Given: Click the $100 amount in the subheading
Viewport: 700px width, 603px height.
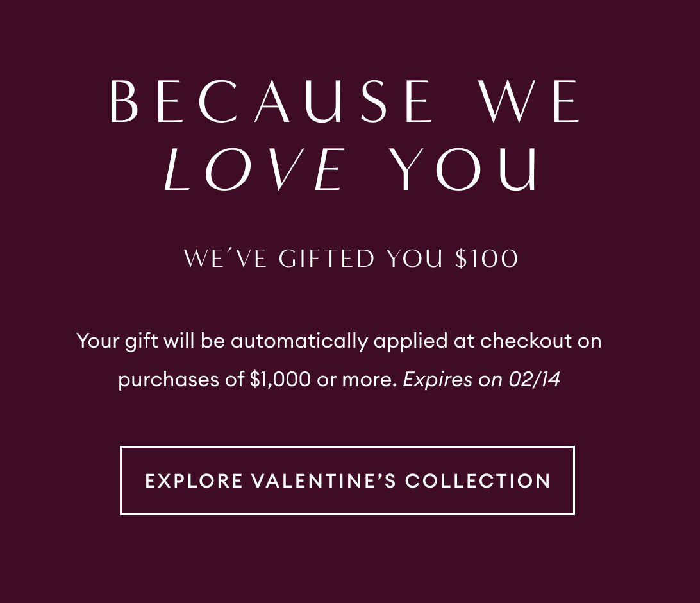Looking at the screenshot, I should click(487, 259).
